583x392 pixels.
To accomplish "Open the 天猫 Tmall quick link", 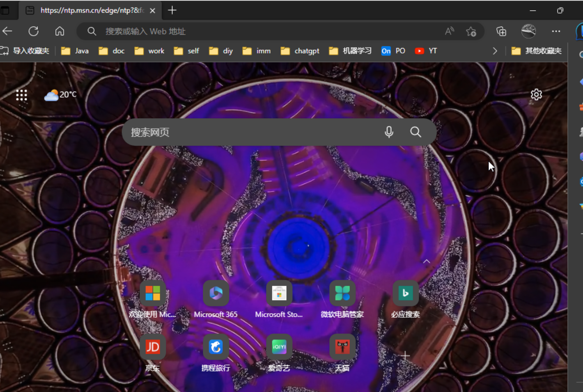I will [342, 353].
